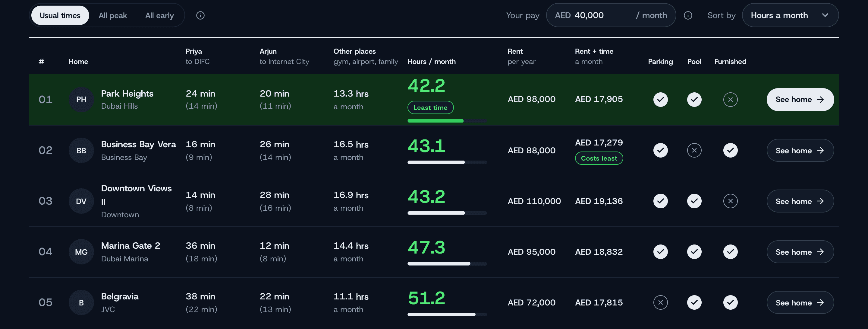The height and width of the screenshot is (329, 868).
Task: Click the Arjun to Internet City header
Action: (284, 56)
